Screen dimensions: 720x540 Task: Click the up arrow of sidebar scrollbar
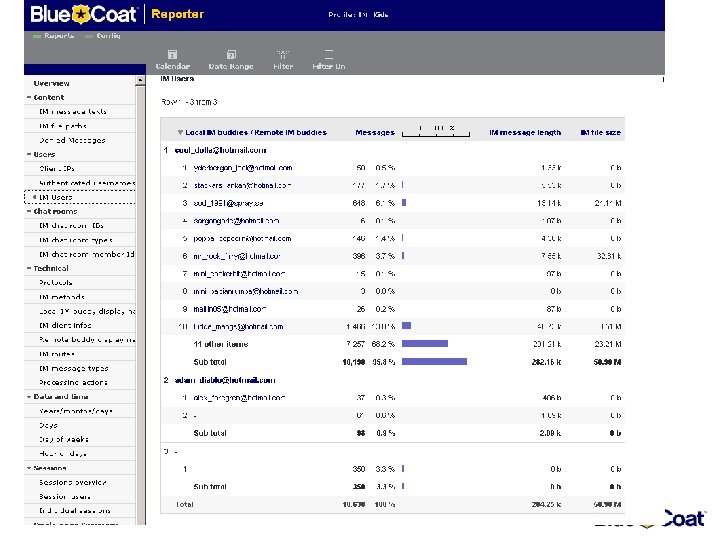140,81
